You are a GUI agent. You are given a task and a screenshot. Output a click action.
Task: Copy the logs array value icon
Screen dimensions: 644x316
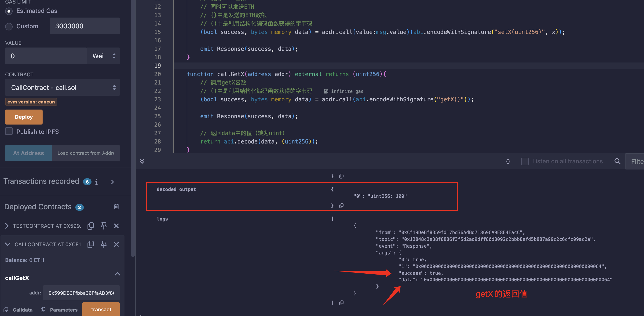tap(341, 303)
